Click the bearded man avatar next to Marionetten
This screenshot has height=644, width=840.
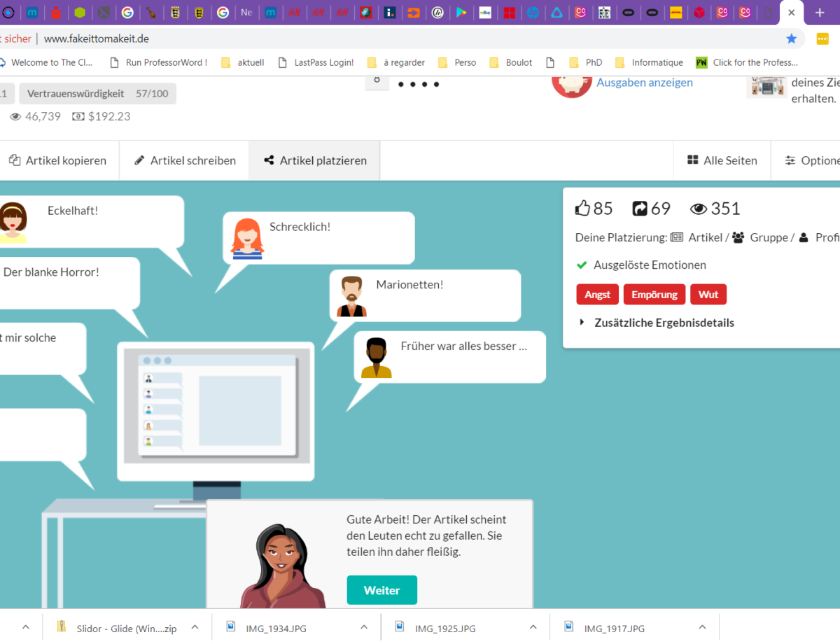351,296
